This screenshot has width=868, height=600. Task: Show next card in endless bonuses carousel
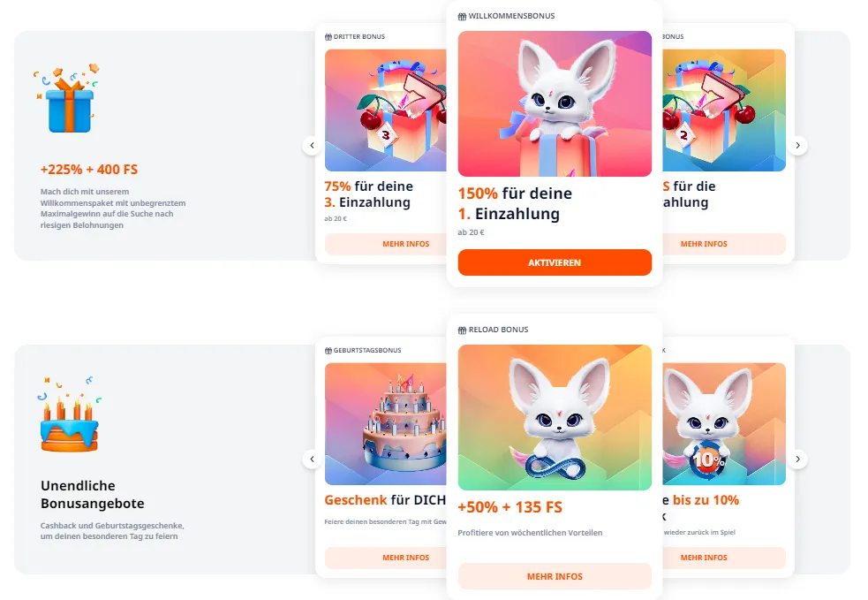(x=797, y=459)
